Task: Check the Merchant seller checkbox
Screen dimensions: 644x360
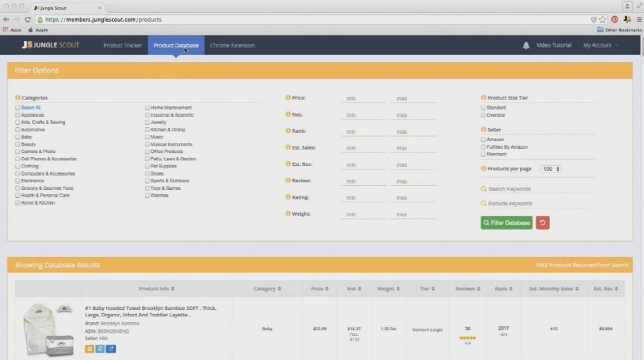Action: [484, 154]
